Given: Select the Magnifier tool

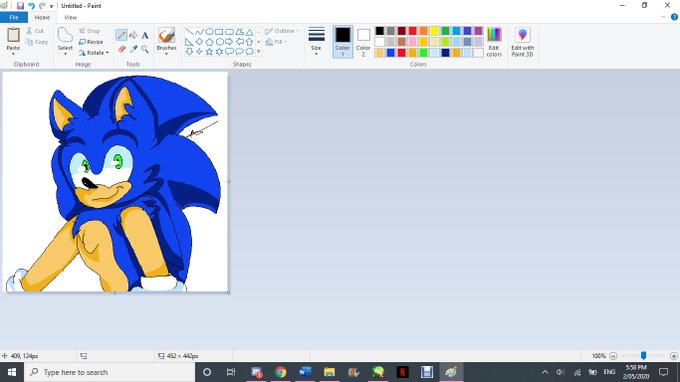Looking at the screenshot, I should [x=145, y=49].
